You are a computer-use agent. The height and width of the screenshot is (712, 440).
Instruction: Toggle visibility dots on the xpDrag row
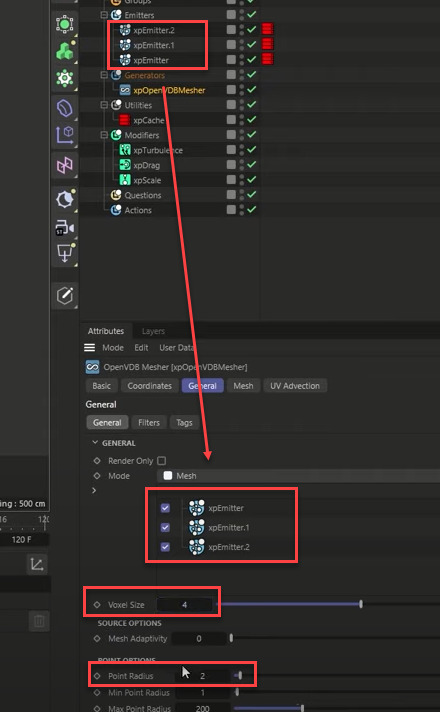pos(242,165)
